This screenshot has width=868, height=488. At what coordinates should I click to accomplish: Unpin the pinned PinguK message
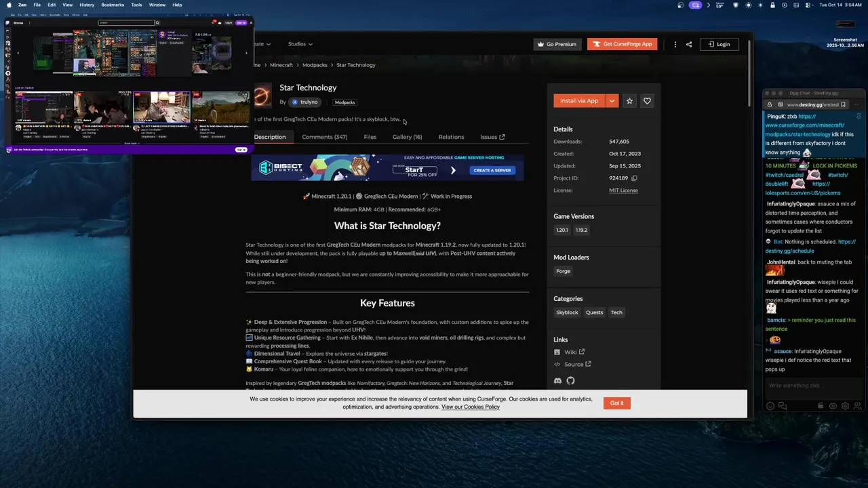[859, 117]
